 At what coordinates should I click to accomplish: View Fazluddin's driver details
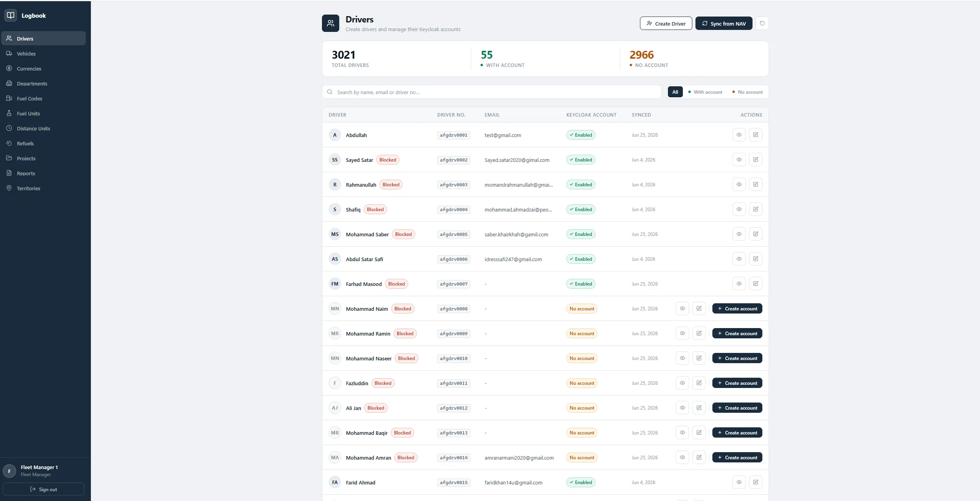pos(682,383)
